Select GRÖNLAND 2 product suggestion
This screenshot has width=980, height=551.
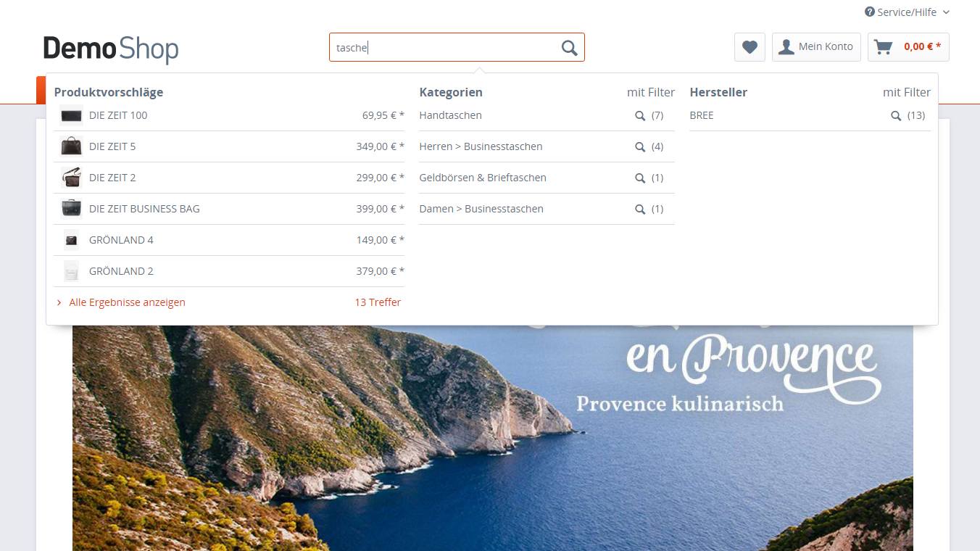[229, 271]
